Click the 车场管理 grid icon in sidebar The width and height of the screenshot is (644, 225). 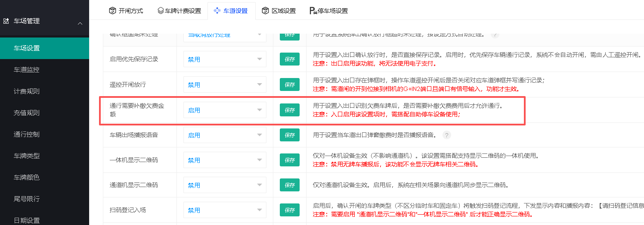point(6,21)
